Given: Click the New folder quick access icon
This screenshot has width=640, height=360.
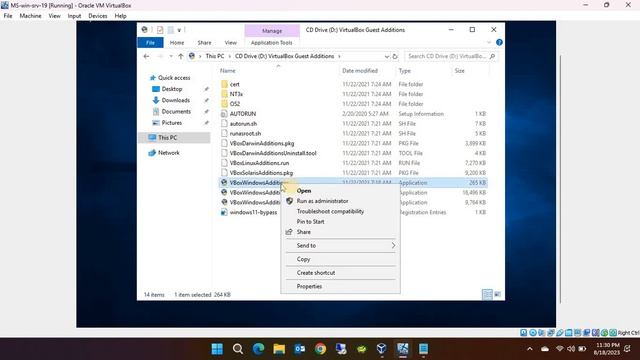Looking at the screenshot, I should click(171, 30).
